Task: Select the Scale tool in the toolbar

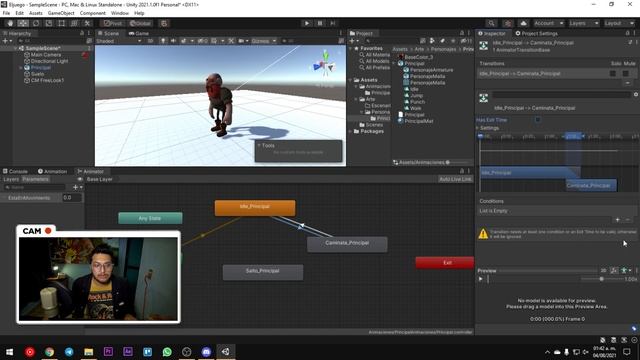Action: 49,23
